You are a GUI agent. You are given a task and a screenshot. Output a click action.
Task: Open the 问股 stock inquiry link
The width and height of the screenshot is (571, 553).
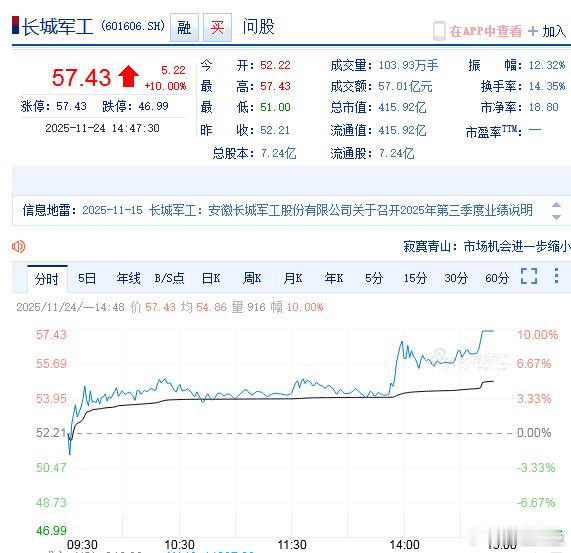259,27
